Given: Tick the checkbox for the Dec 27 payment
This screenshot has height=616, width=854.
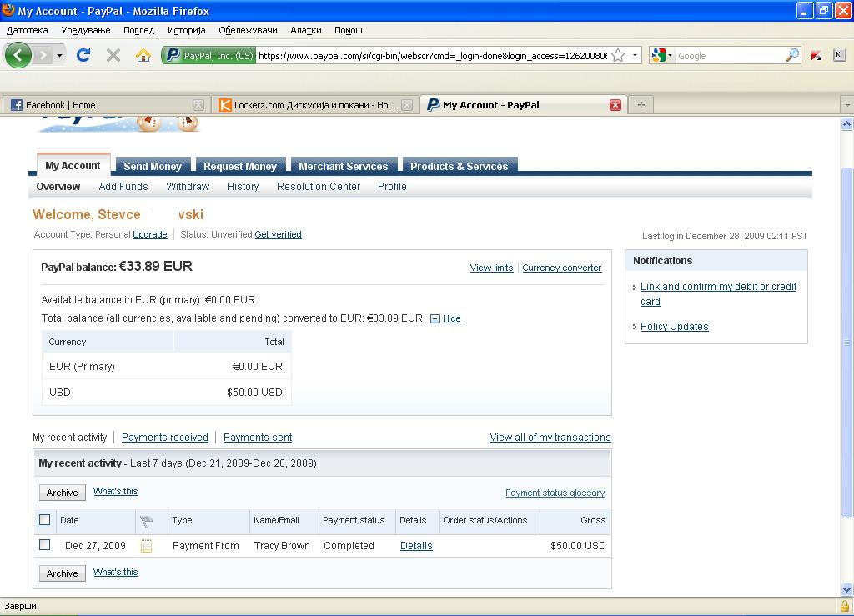Looking at the screenshot, I should 45,545.
